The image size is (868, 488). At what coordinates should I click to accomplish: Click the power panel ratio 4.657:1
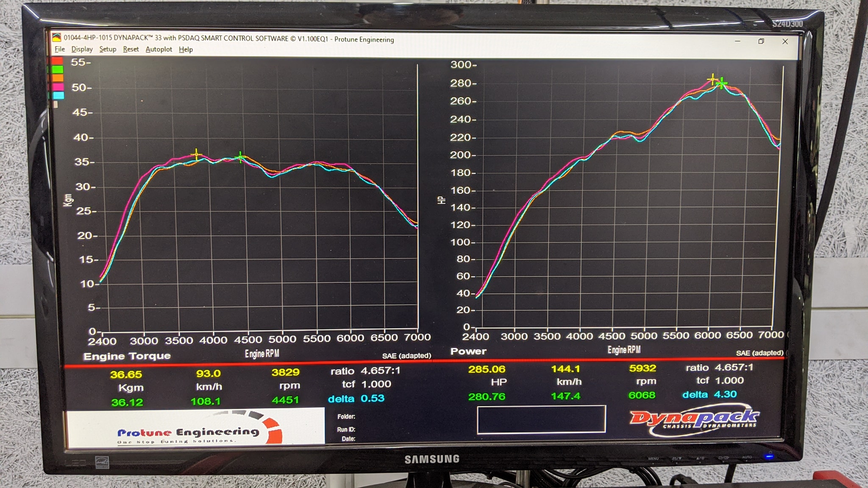coord(734,367)
